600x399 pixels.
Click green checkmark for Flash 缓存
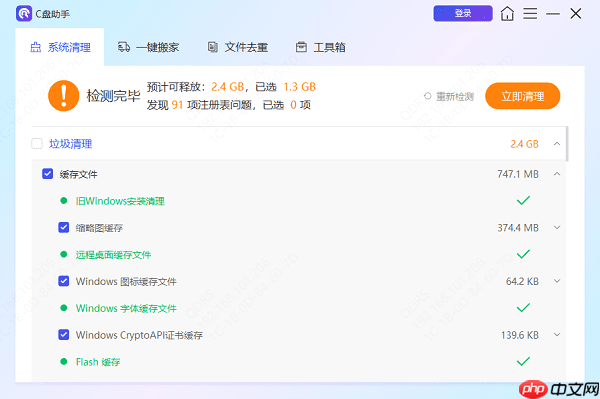[523, 361]
